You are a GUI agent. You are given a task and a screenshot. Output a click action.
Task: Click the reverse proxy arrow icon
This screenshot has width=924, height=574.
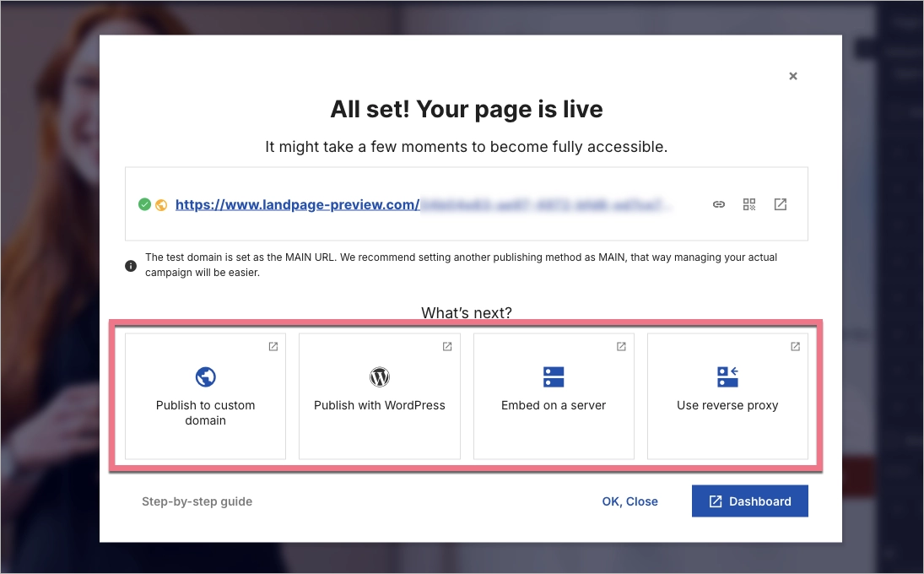(727, 376)
